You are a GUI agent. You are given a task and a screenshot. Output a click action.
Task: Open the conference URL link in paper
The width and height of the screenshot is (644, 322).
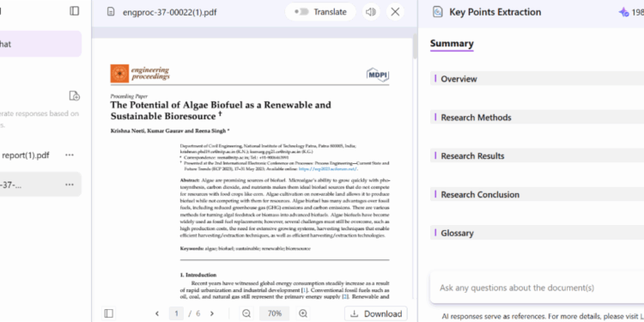[328, 169]
